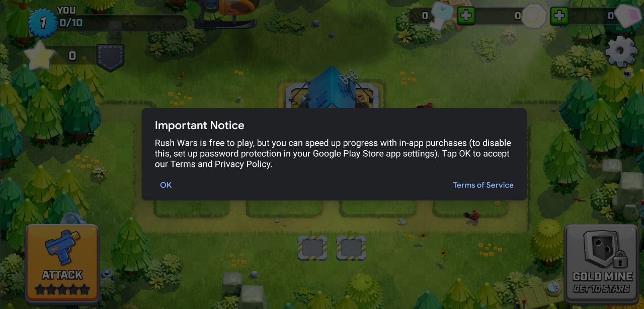The image size is (644, 309).
Task: Click the star trophy icon
Action: 40,56
